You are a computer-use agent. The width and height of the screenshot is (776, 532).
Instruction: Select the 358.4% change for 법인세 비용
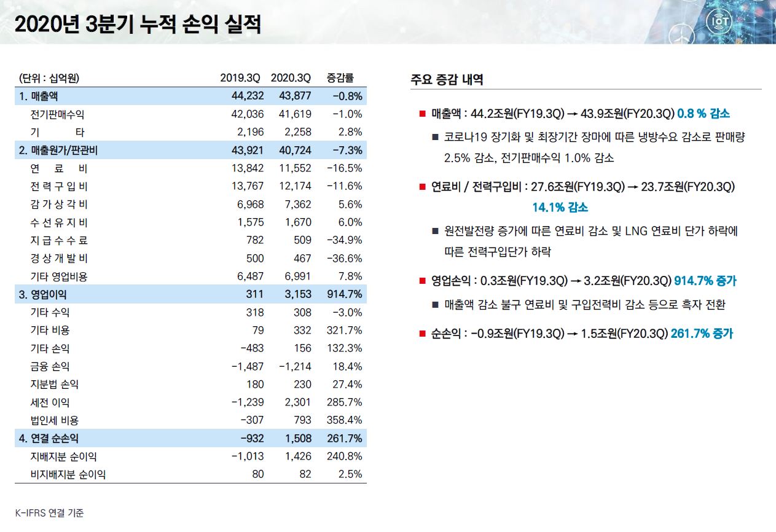pos(345,421)
